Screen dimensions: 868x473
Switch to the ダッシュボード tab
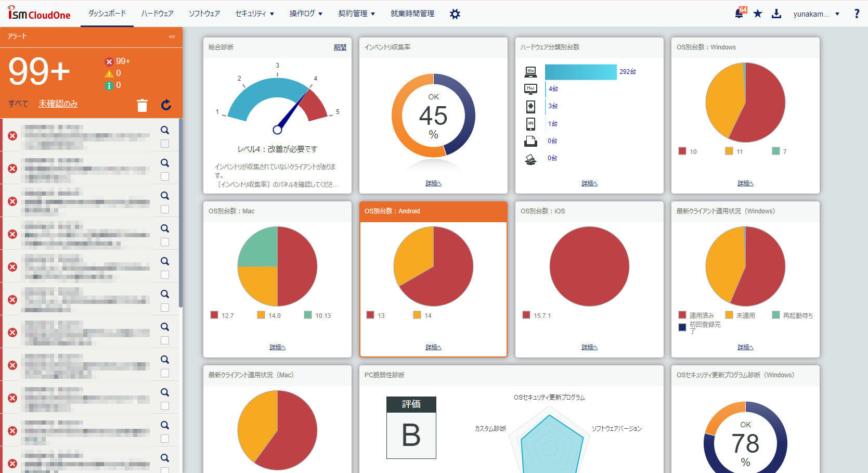[107, 14]
